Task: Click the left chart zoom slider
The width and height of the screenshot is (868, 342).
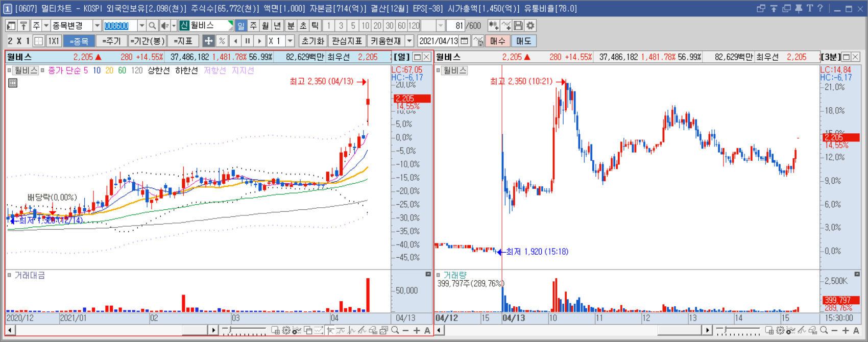Action: (x=244, y=331)
